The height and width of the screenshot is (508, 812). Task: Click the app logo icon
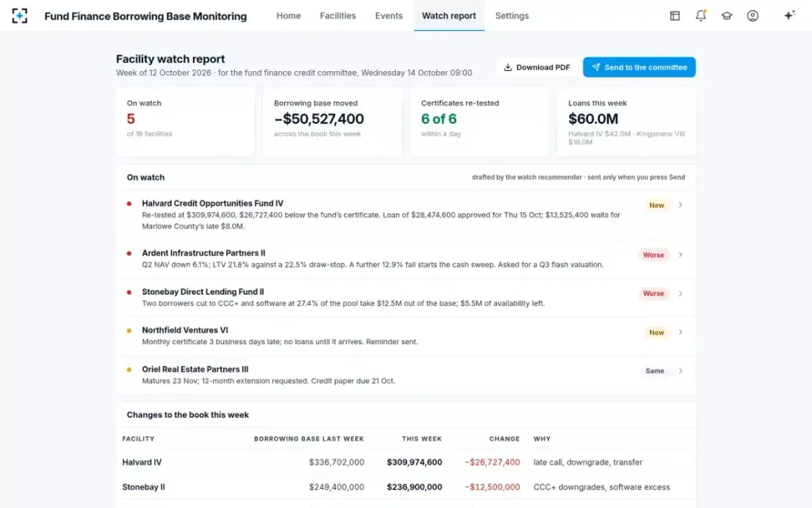(20, 16)
